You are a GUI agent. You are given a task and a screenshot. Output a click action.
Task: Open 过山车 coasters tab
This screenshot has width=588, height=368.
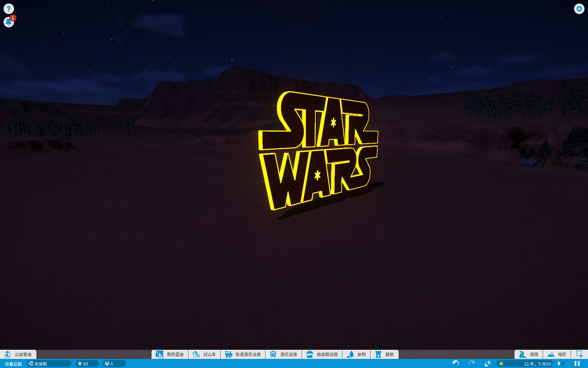click(x=204, y=354)
